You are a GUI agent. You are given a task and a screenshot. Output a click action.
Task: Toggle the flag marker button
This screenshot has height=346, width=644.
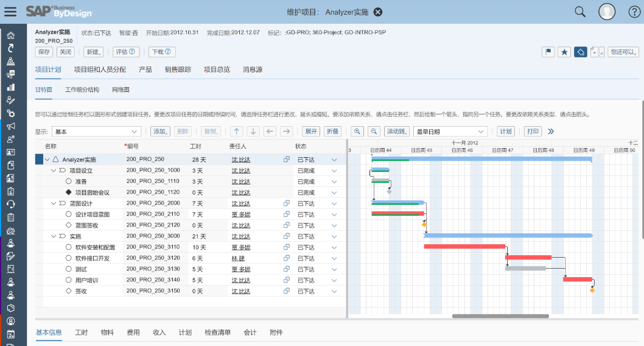548,52
